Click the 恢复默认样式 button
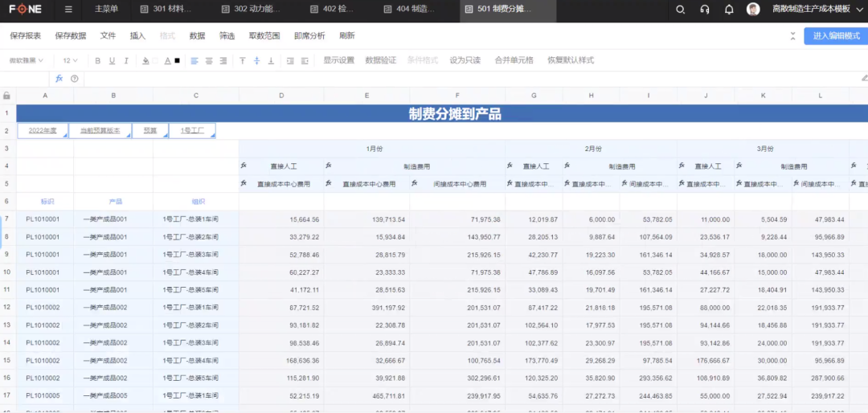This screenshot has height=413, width=868. coord(571,60)
